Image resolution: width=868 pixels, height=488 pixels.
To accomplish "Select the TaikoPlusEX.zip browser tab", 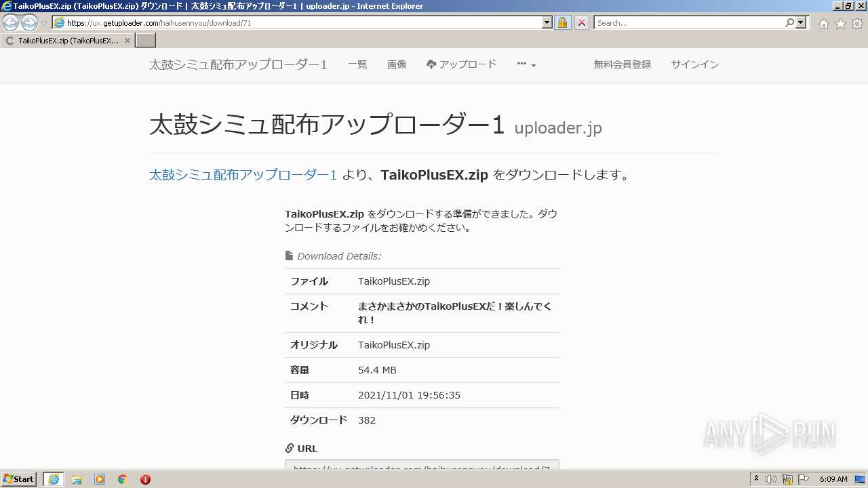I will point(66,41).
